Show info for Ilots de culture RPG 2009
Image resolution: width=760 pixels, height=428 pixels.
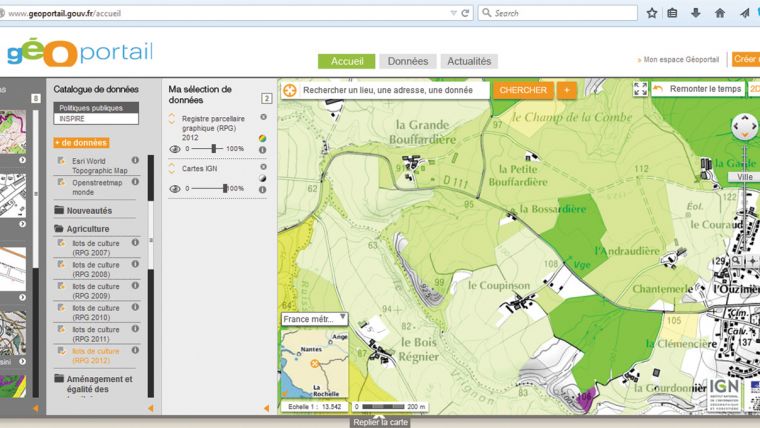click(135, 285)
